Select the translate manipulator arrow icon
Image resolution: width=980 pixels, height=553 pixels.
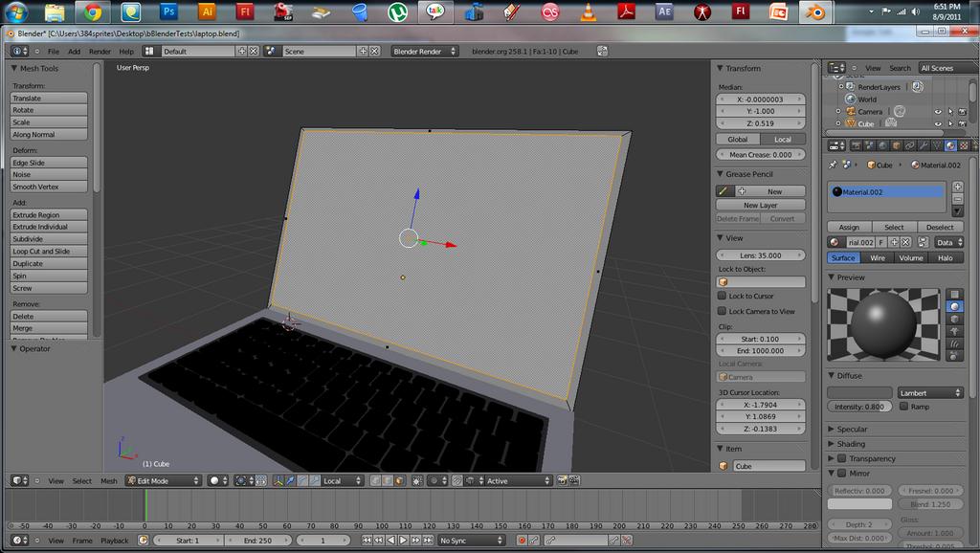pyautogui.click(x=291, y=480)
